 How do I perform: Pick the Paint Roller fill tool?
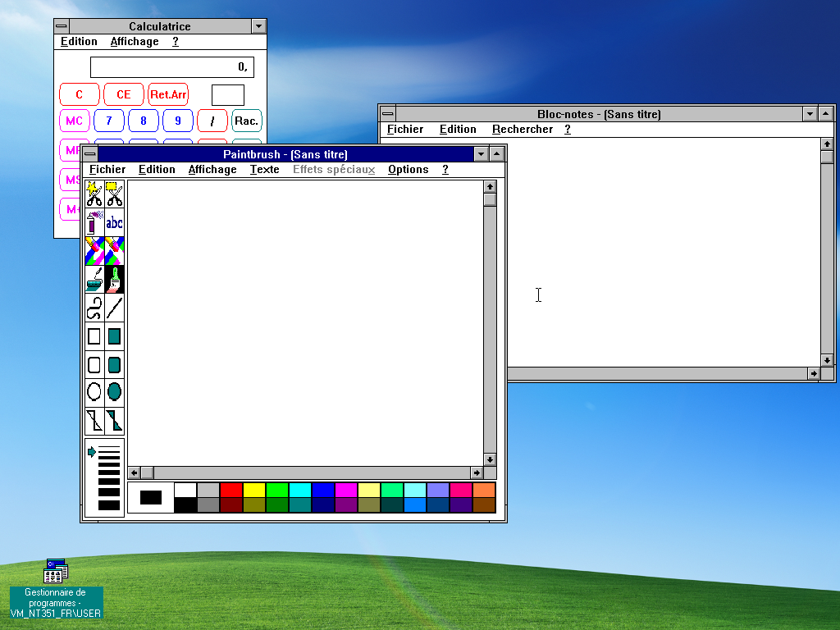tap(94, 280)
